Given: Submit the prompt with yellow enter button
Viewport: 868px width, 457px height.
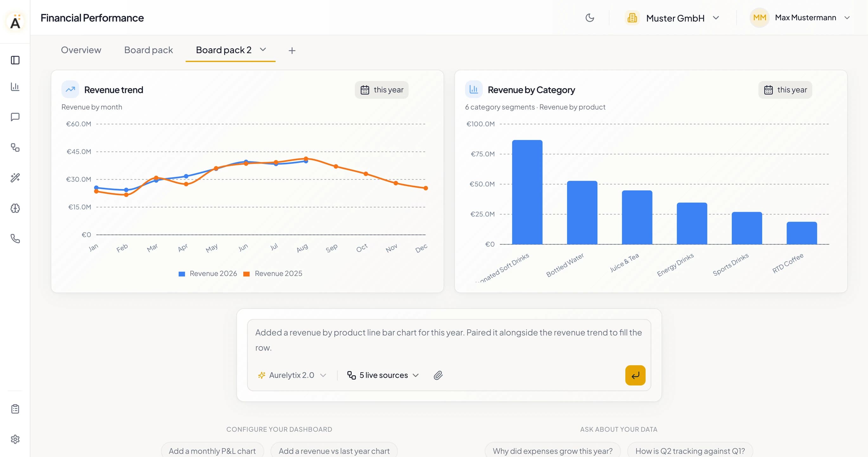Looking at the screenshot, I should (635, 375).
